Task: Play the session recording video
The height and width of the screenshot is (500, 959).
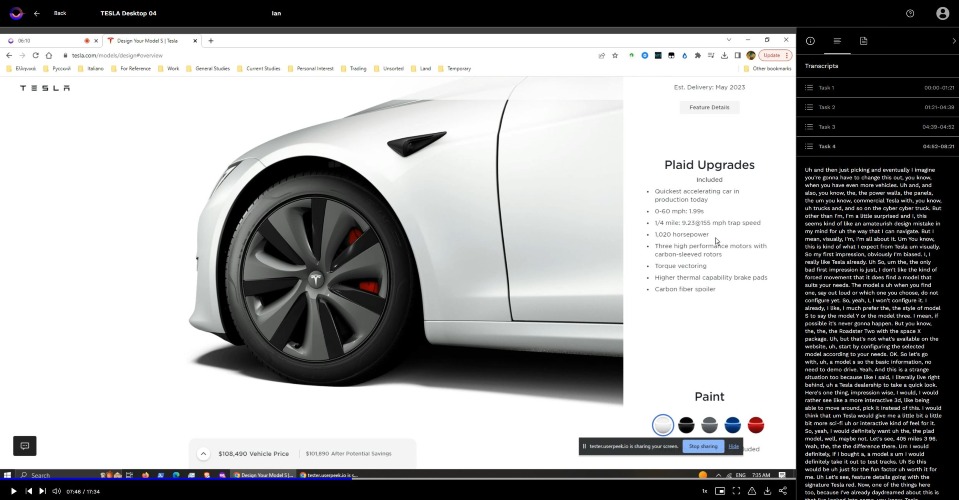Action: [13, 491]
